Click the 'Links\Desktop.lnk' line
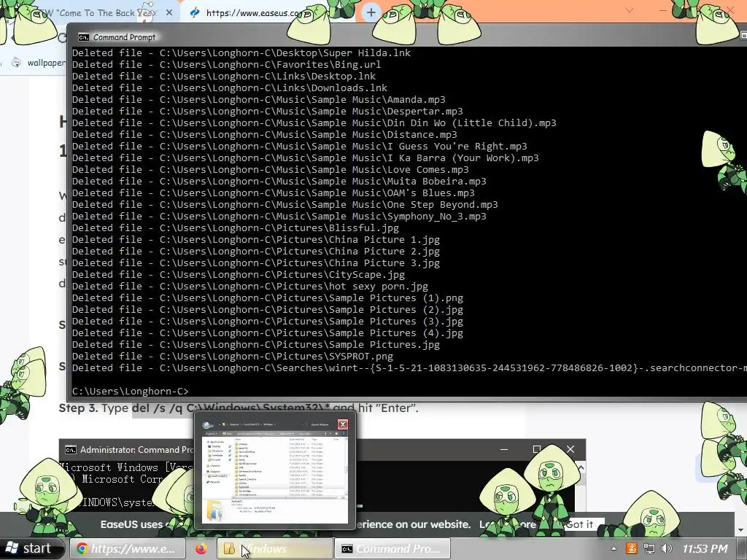The height and width of the screenshot is (560, 747). 224,76
